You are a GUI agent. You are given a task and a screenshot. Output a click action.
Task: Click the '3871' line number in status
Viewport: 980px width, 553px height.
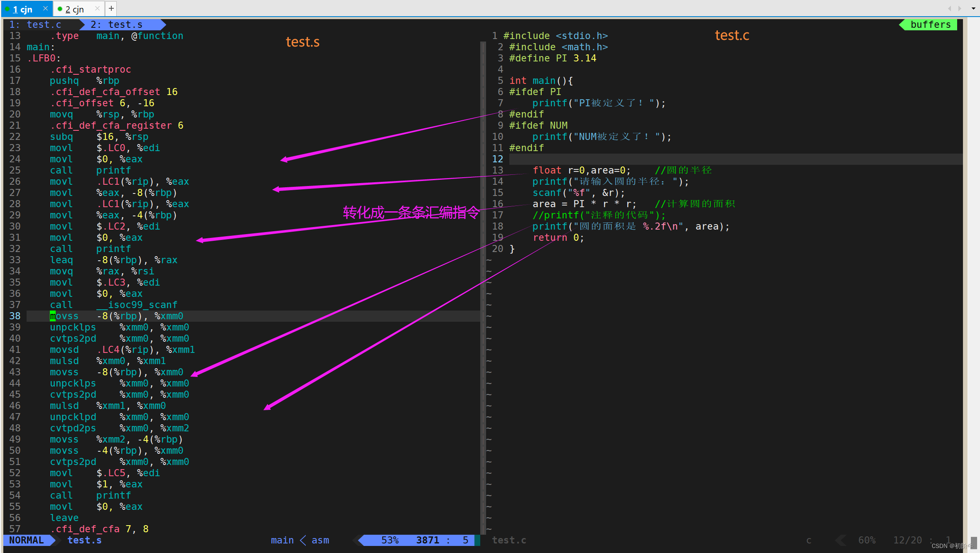[x=427, y=540]
